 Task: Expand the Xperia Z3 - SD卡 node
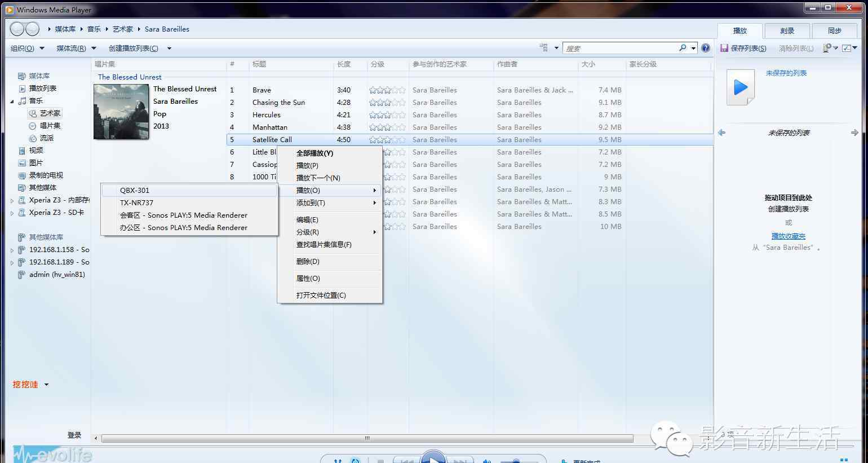(12, 213)
